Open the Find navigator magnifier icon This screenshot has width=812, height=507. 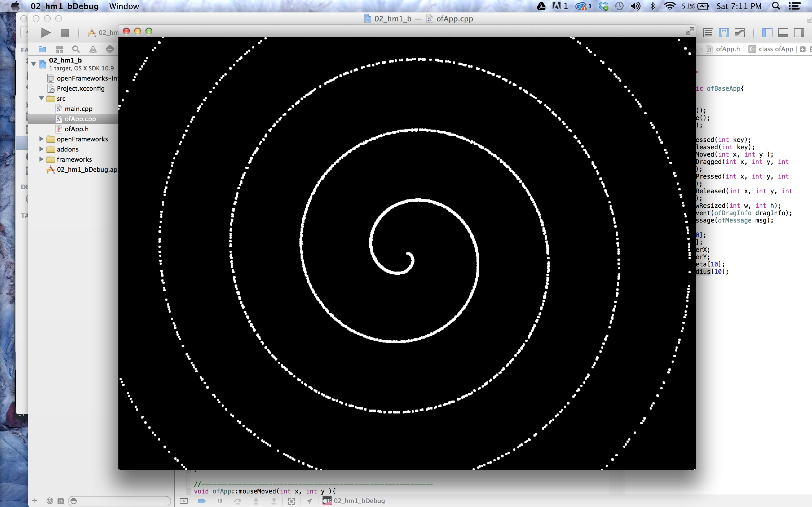coord(76,49)
